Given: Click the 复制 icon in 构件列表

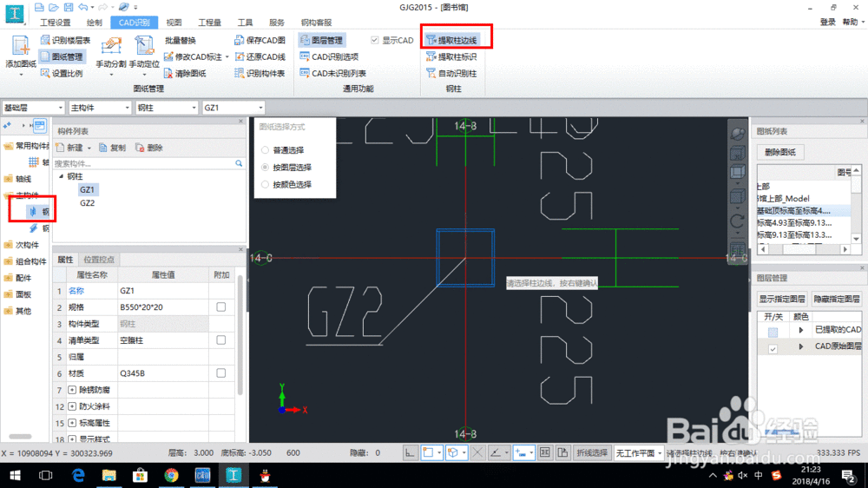Looking at the screenshot, I should point(103,148).
